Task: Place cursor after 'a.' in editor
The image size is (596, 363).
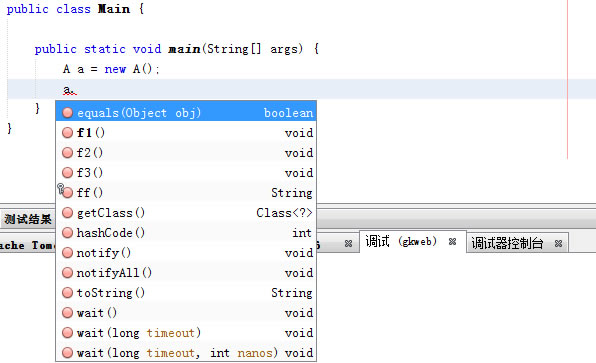Action: tap(78, 90)
